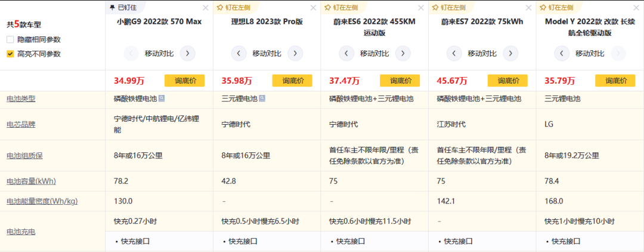The image size is (644, 252).
Task: Click the 已钉住 pin on 小鹏G9
Action: pyautogui.click(x=123, y=7)
